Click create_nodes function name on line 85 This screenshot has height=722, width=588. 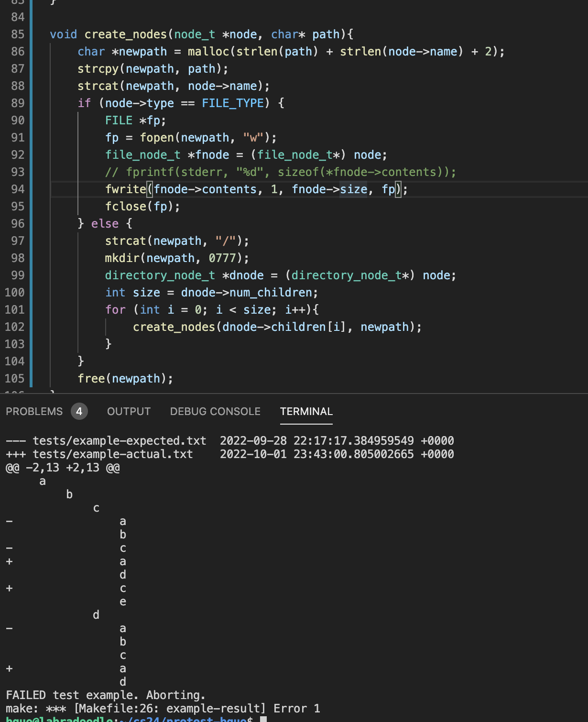[x=125, y=34]
